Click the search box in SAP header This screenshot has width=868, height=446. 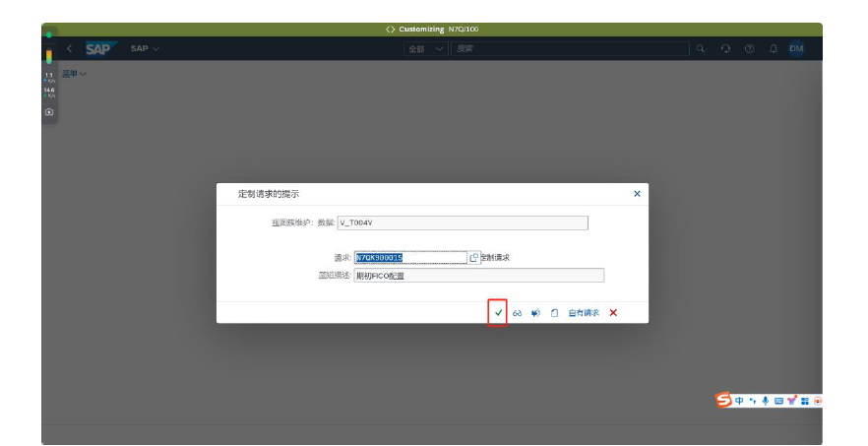569,48
